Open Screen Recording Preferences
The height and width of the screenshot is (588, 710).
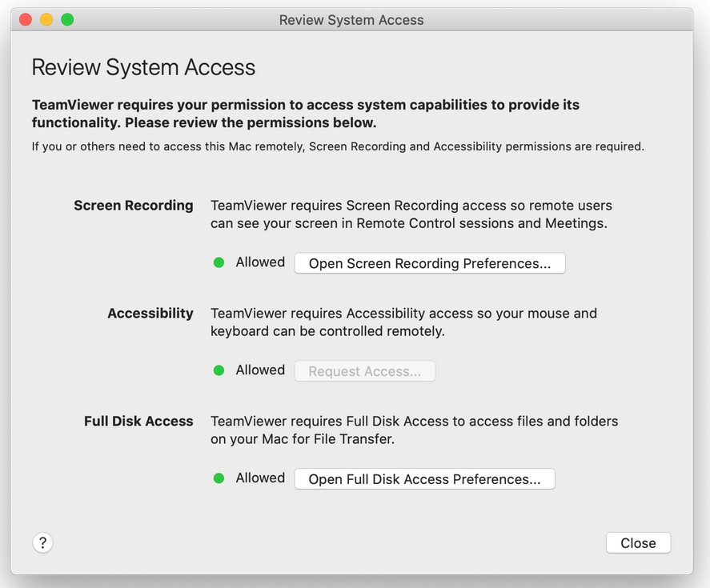(x=430, y=263)
